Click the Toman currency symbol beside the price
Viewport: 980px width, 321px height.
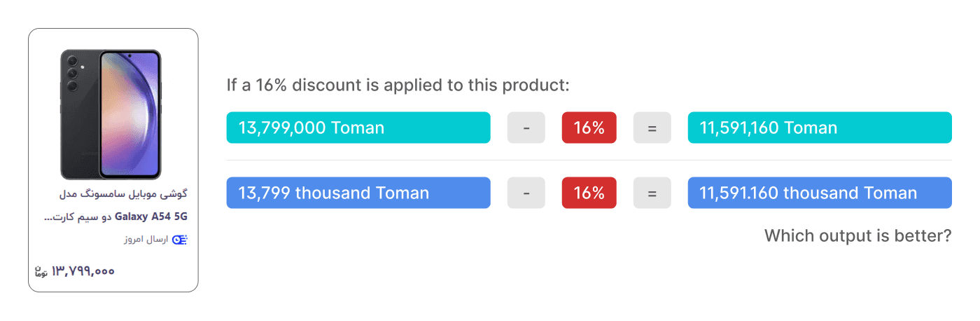click(41, 271)
